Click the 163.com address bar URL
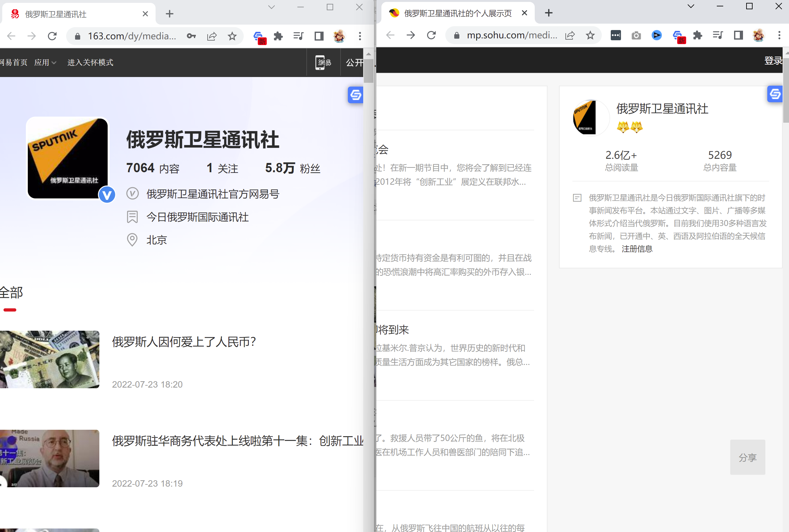789x532 pixels. [x=132, y=36]
